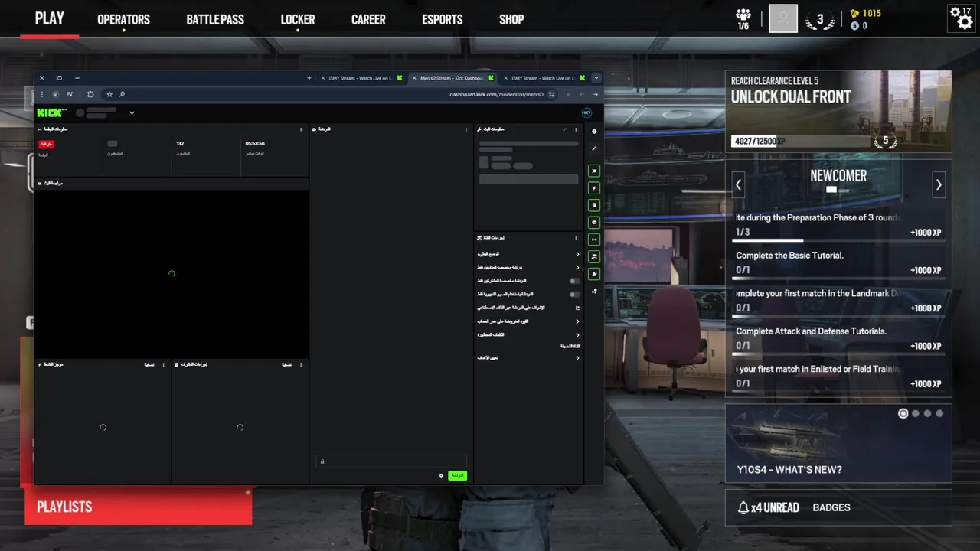Open the squad members icon showing 1/6

[x=743, y=19]
